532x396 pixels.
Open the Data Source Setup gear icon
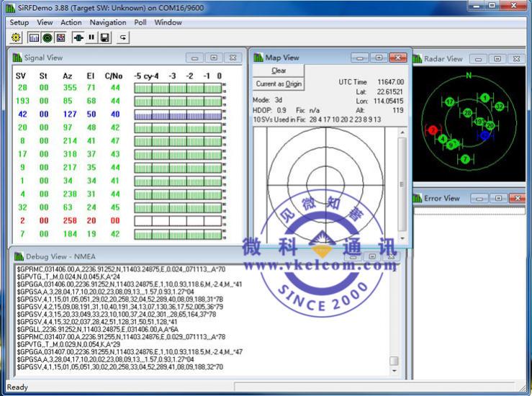[x=16, y=37]
